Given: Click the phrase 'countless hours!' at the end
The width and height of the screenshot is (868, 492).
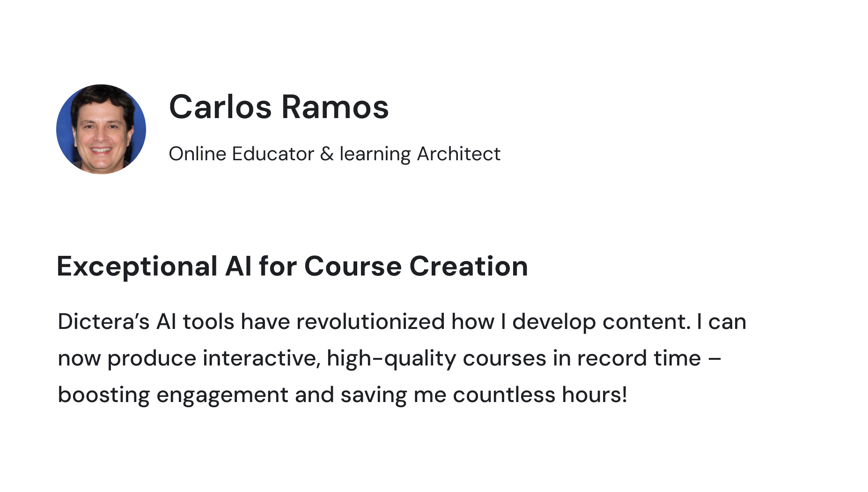Looking at the screenshot, I should tap(540, 395).
